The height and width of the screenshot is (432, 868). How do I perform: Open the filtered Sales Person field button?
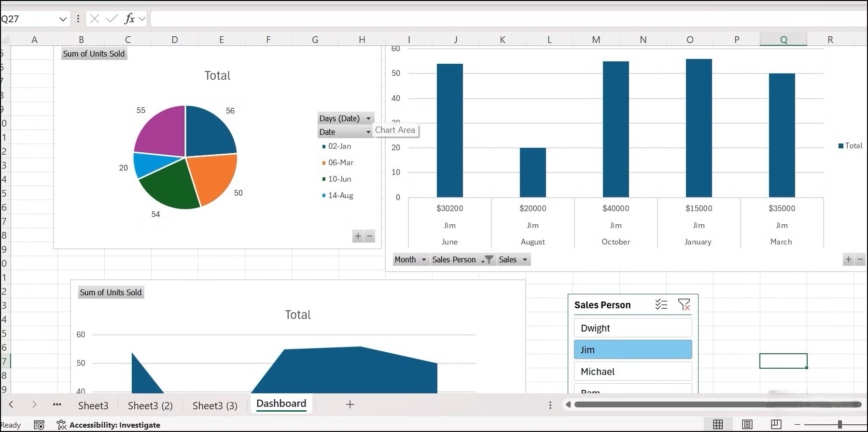pos(463,259)
